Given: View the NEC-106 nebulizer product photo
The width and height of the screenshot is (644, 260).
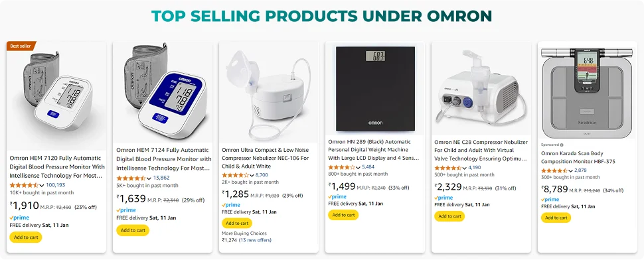Looking at the screenshot, I should pos(269,94).
